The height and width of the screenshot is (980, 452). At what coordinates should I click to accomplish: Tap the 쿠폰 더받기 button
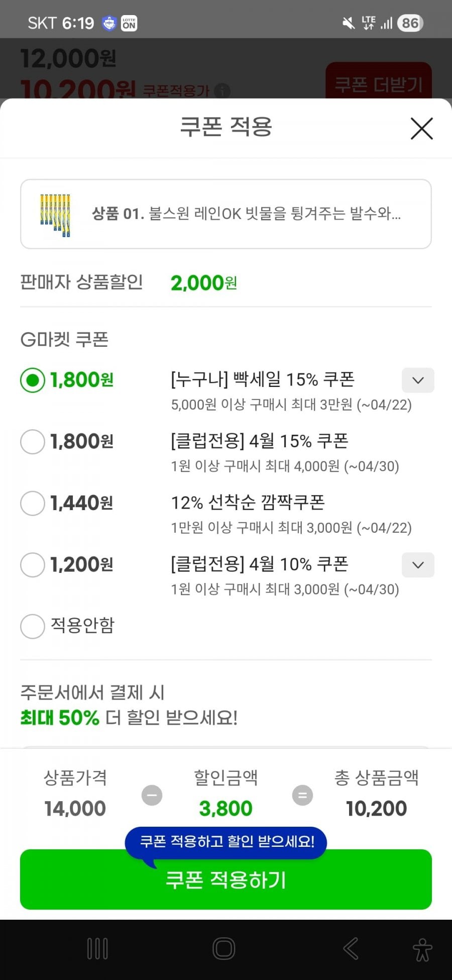point(379,83)
